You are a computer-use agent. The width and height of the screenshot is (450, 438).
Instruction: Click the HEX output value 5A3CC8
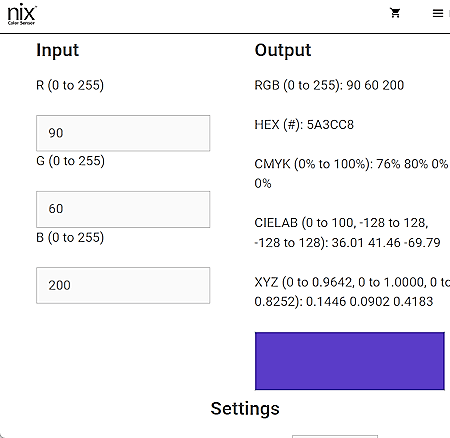pyautogui.click(x=330, y=125)
